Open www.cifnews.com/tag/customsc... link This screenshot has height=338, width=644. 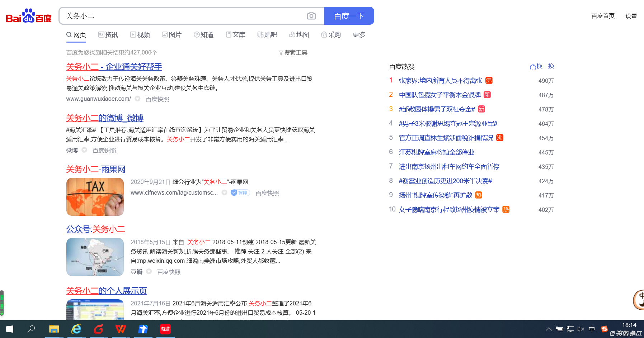[x=174, y=193]
